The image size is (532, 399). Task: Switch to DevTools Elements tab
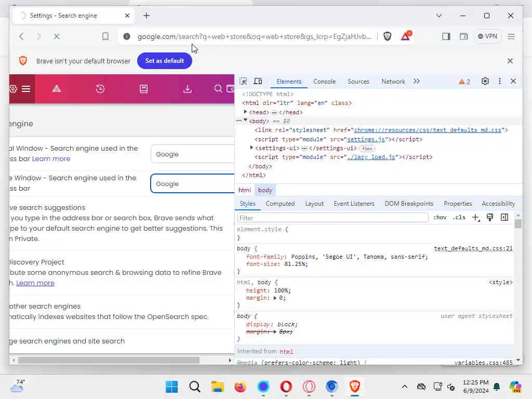tap(289, 82)
